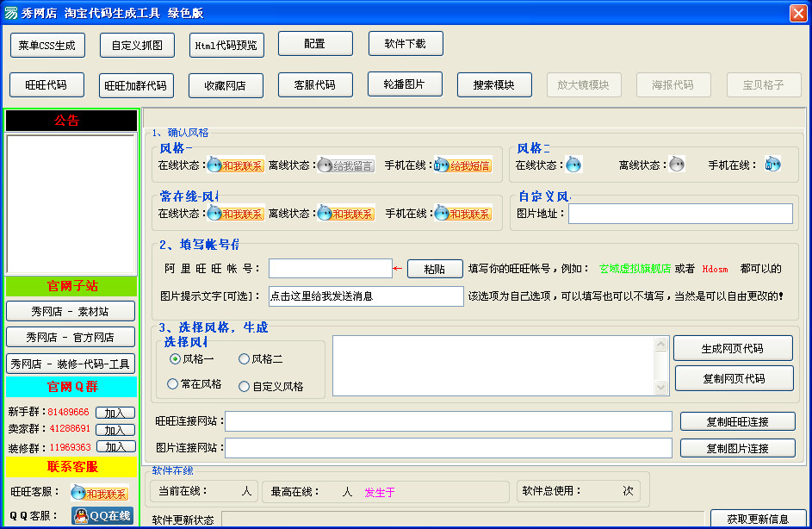
Task: Click the 旺旺客服 和我联系 icon
Action: point(99,493)
